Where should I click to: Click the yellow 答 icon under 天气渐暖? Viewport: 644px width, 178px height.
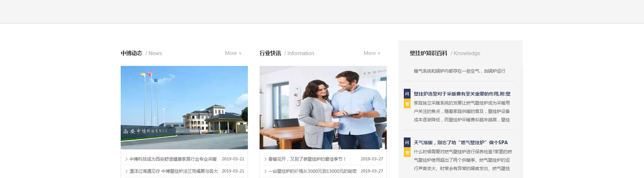point(407,152)
